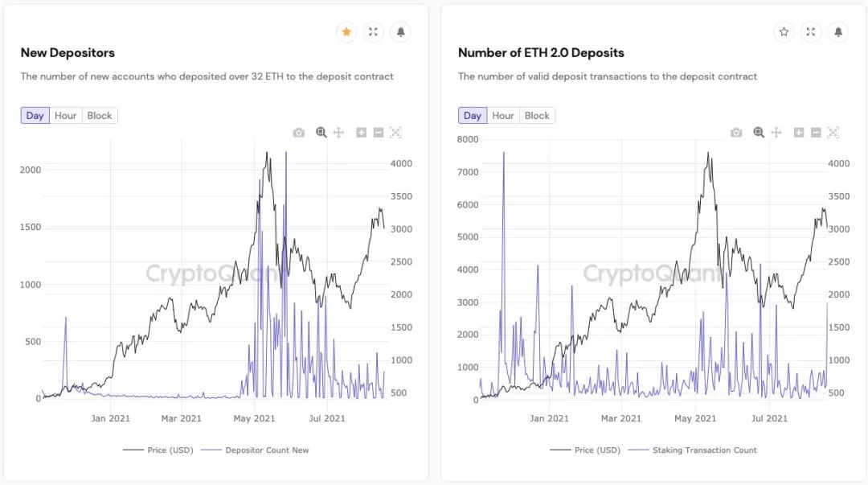The image size is (868, 485).
Task: Click Jan 2021 label on New Depositors axis
Action: tap(110, 418)
